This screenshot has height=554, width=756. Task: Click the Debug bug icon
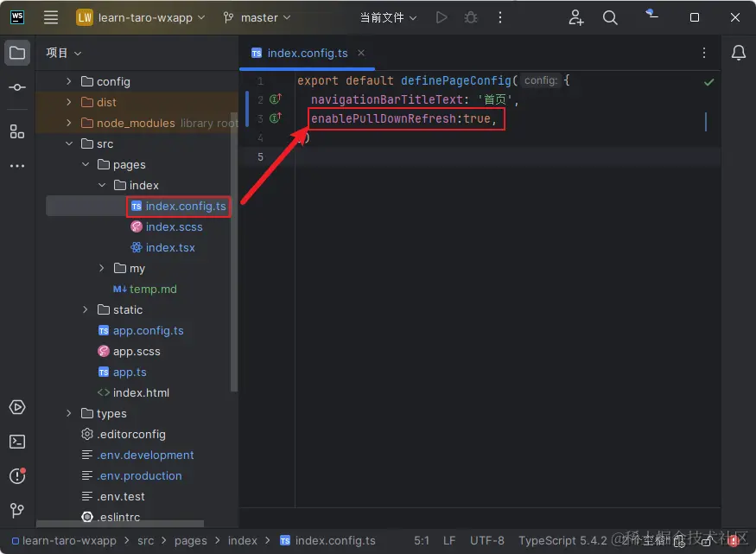[x=471, y=17]
